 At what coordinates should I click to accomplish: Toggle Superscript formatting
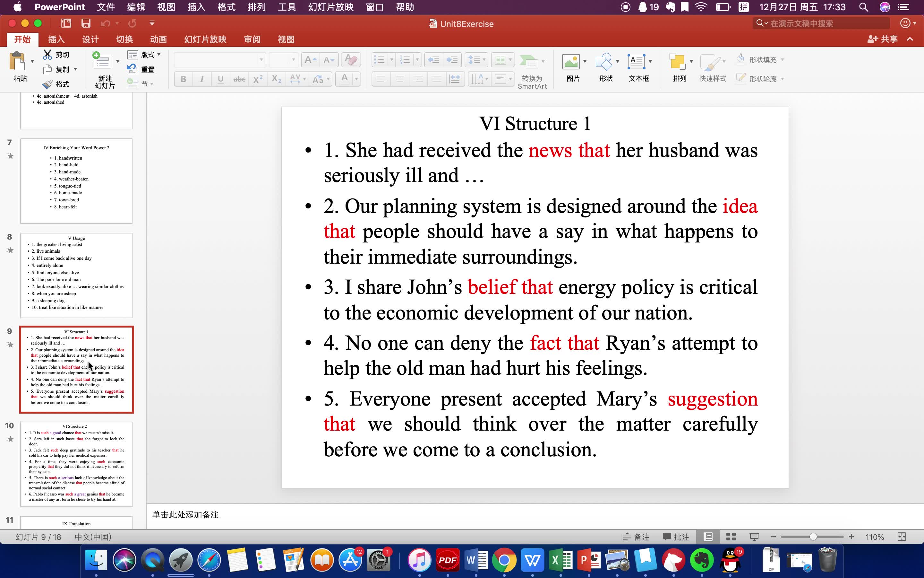pyautogui.click(x=258, y=79)
